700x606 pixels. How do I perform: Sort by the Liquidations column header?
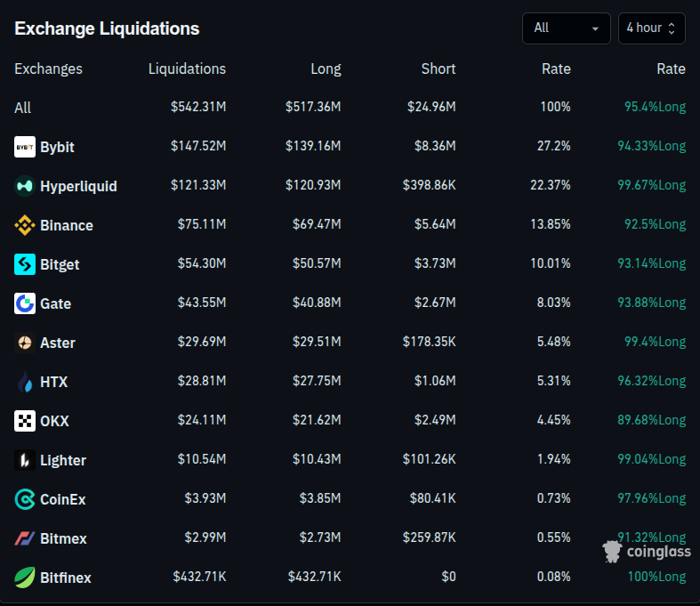click(x=187, y=69)
